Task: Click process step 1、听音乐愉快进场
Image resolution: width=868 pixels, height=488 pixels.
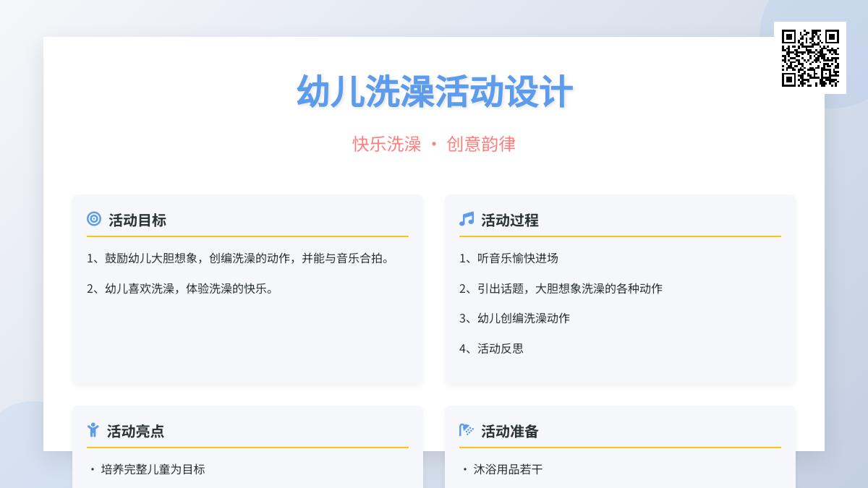Action: tap(509, 258)
